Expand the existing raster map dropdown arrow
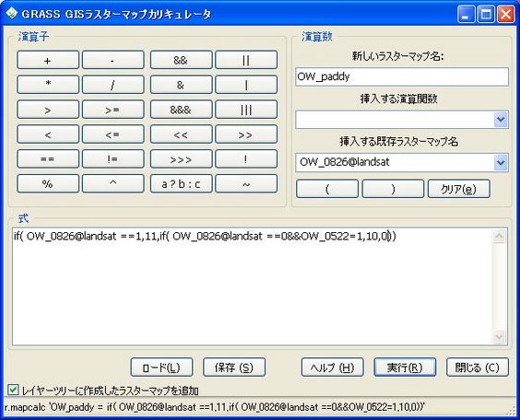This screenshot has width=520, height=420. (x=501, y=162)
